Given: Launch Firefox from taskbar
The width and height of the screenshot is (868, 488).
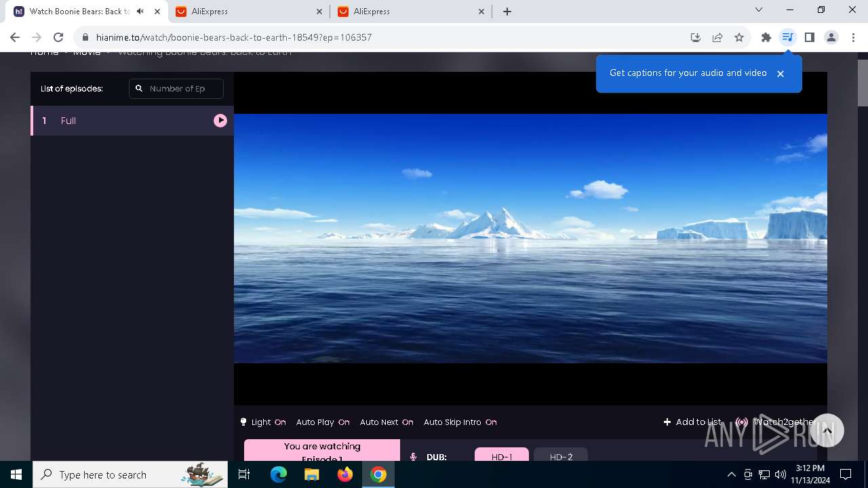Looking at the screenshot, I should coord(345,474).
